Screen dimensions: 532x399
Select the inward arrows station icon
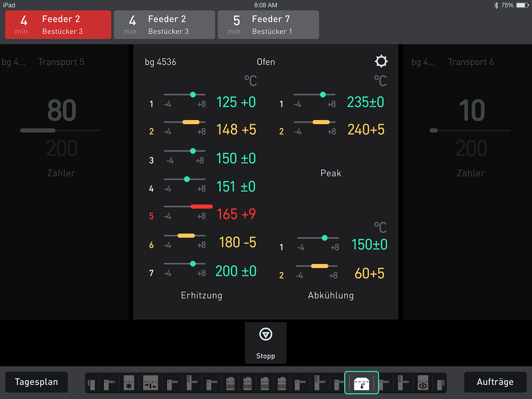click(x=150, y=383)
